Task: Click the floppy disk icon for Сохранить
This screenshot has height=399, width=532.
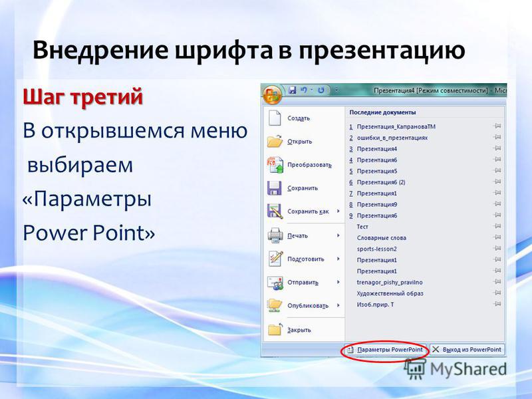Action: pyautogui.click(x=274, y=188)
